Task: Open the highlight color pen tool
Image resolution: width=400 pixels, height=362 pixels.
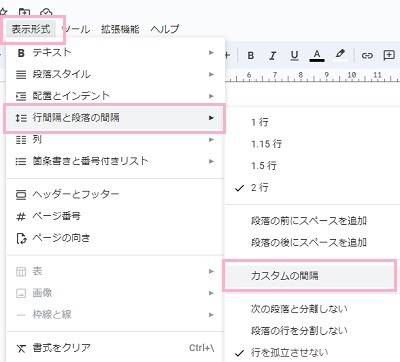Action: point(340,55)
